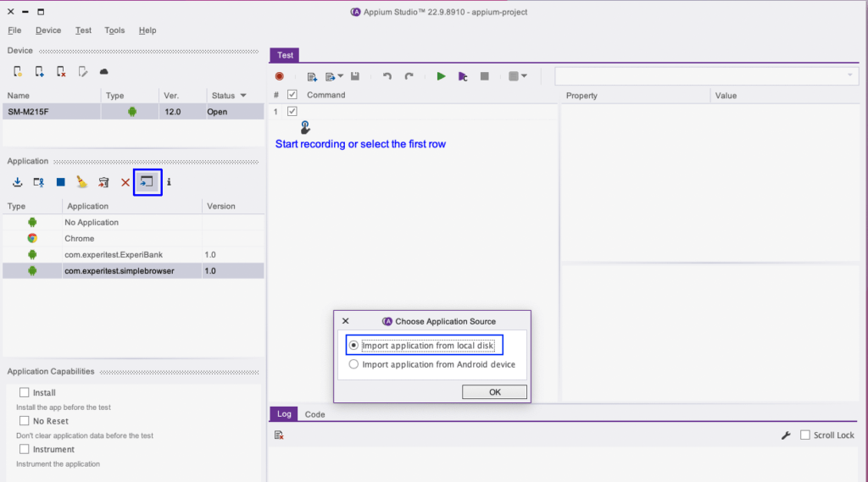This screenshot has width=868, height=482.
Task: Expand the Status column sort arrow
Action: point(244,96)
